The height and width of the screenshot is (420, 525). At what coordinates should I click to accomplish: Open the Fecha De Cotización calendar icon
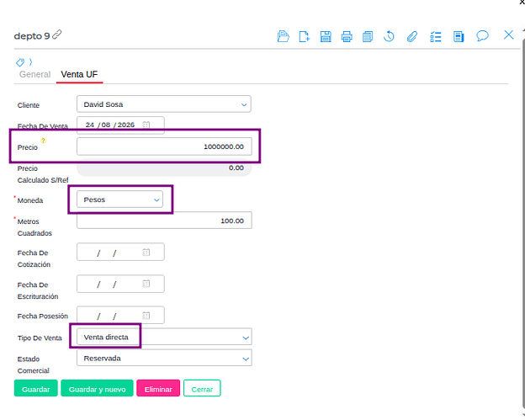(146, 253)
